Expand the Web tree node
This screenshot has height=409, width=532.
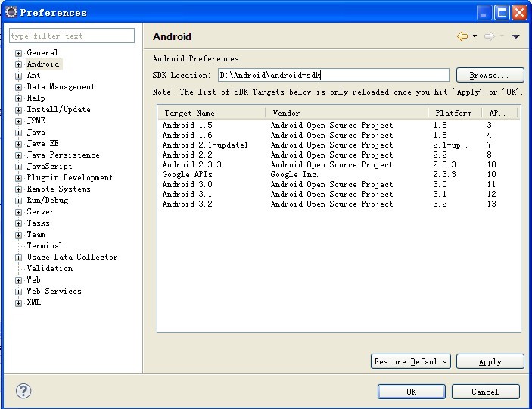(x=18, y=280)
